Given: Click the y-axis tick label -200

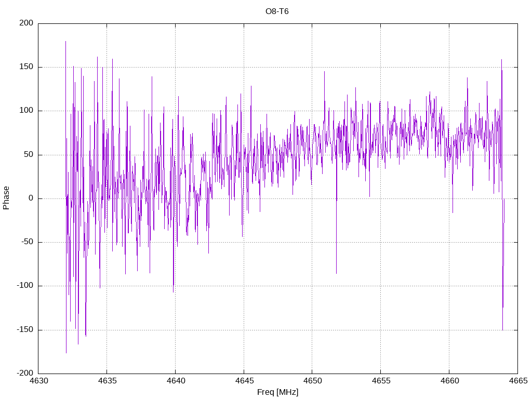Looking at the screenshot, I should click(x=25, y=373).
